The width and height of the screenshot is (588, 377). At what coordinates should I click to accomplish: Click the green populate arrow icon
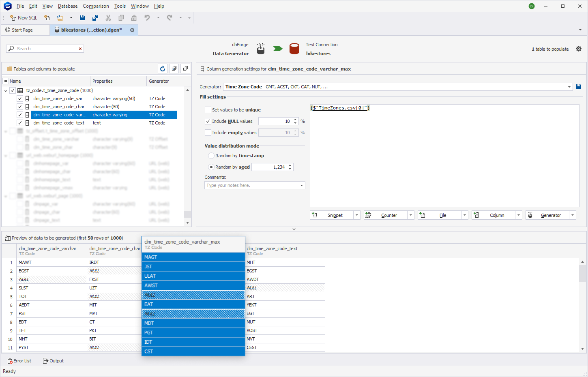click(x=278, y=49)
